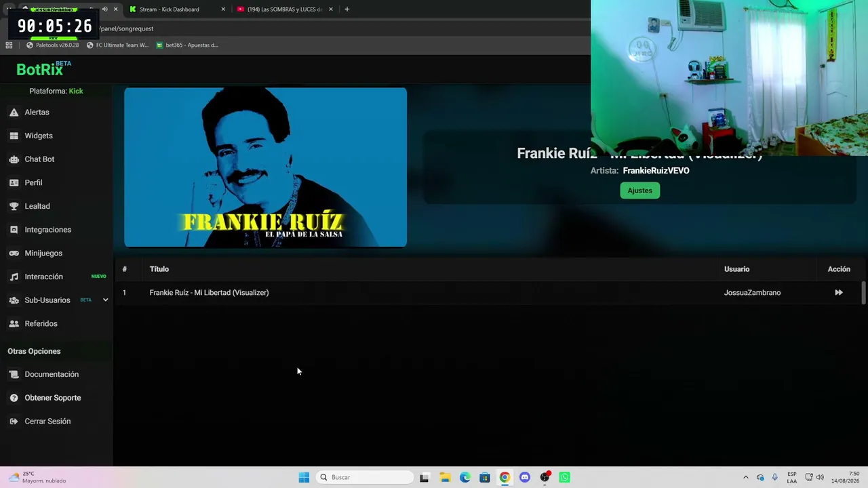Viewport: 868px width, 488px height.
Task: Click the microphone tray icon
Action: pyautogui.click(x=775, y=478)
